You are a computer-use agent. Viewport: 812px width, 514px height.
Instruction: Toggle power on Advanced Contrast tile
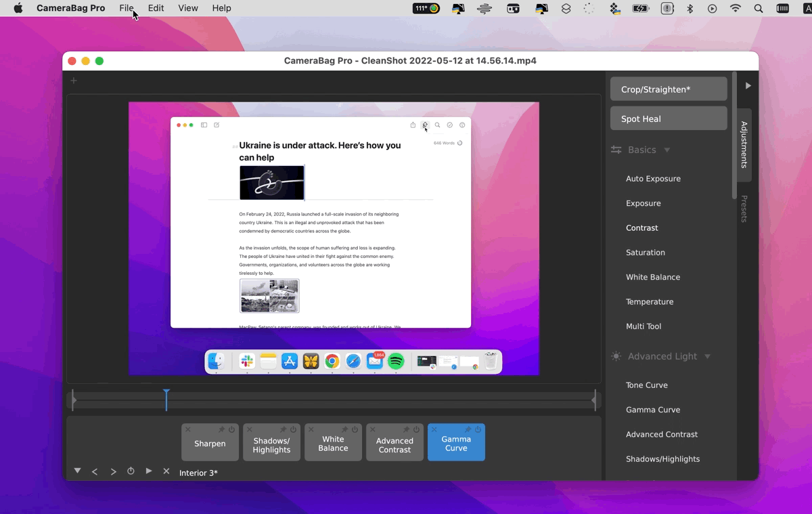click(x=416, y=430)
